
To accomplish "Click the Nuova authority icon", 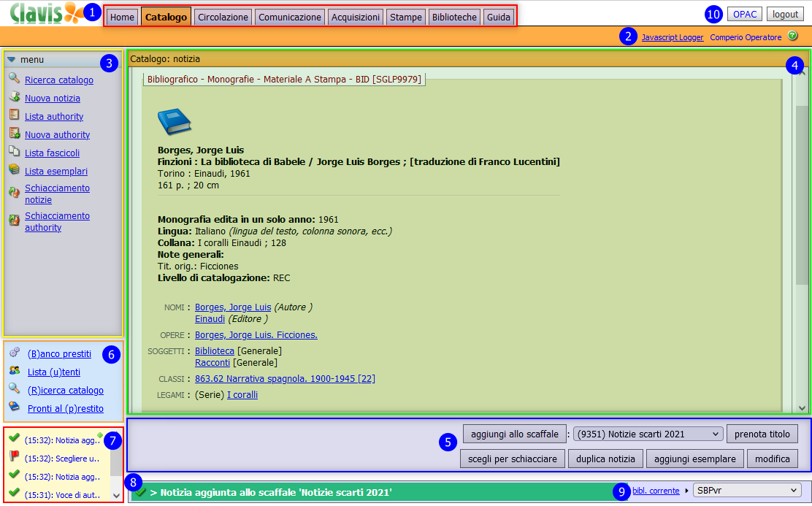I will tap(16, 134).
